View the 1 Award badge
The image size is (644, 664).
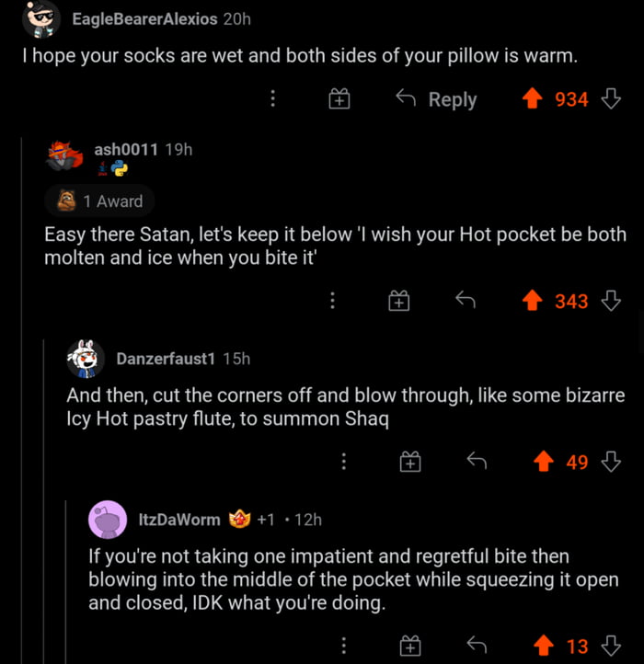click(x=100, y=201)
